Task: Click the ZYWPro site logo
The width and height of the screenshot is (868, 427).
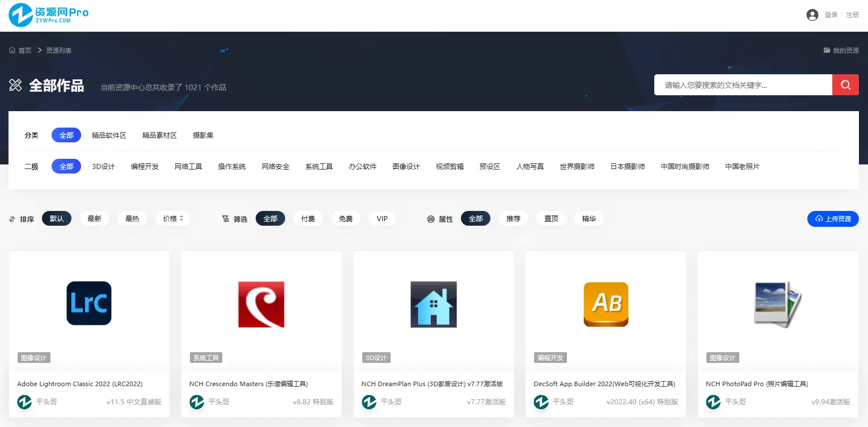Action: point(49,15)
